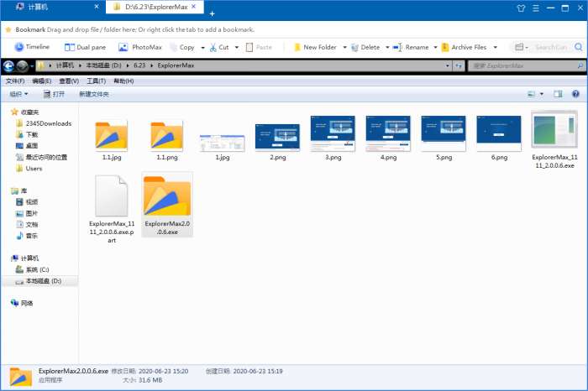Select 本地磁盘 (D:) in sidebar
The image size is (588, 391).
[39, 281]
